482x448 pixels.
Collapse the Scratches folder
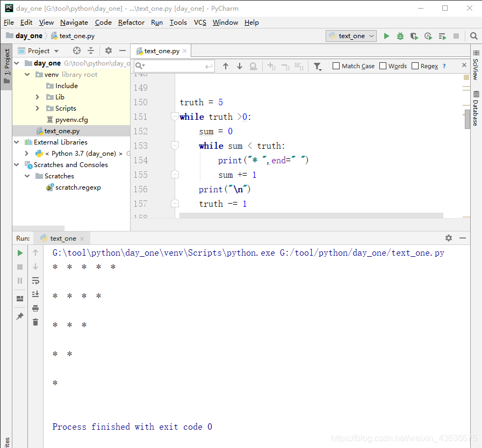pyautogui.click(x=27, y=176)
